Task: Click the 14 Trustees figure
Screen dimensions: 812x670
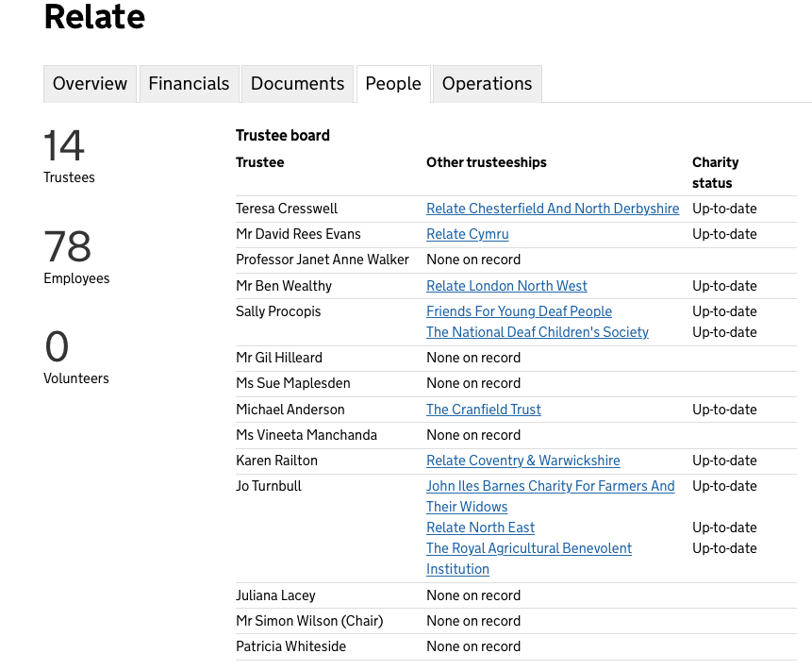Action: [x=64, y=146]
